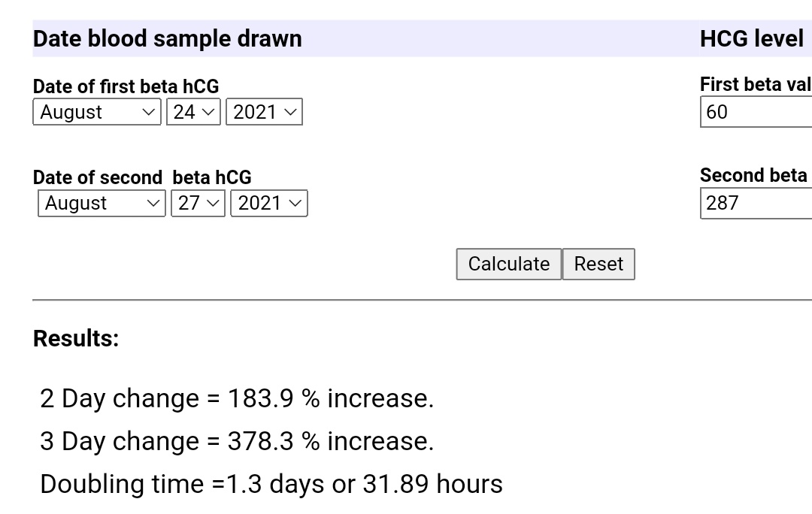Click the 'Date of second beta hCG' label
Viewport: 812px width, 514px height.
pyautogui.click(x=142, y=177)
